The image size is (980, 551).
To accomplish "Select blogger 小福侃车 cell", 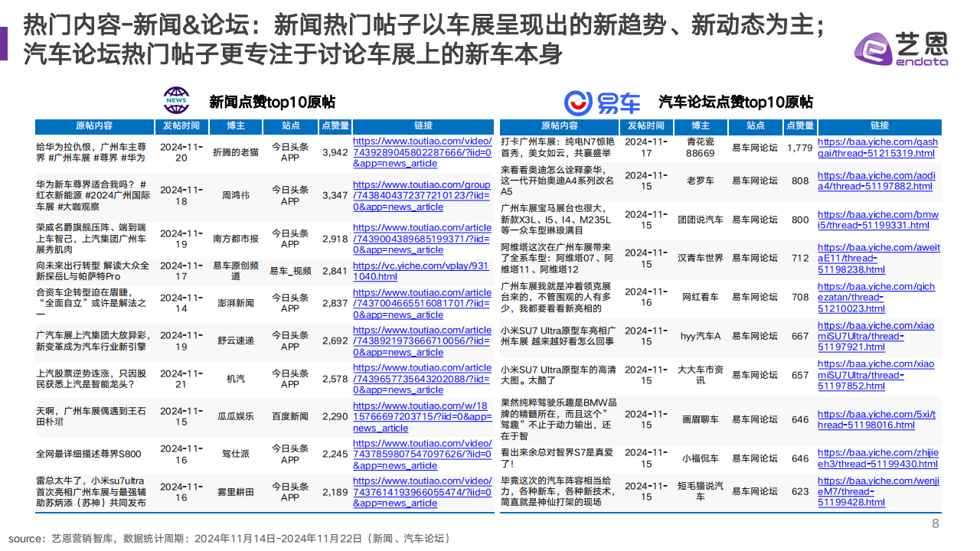I will pos(701,458).
